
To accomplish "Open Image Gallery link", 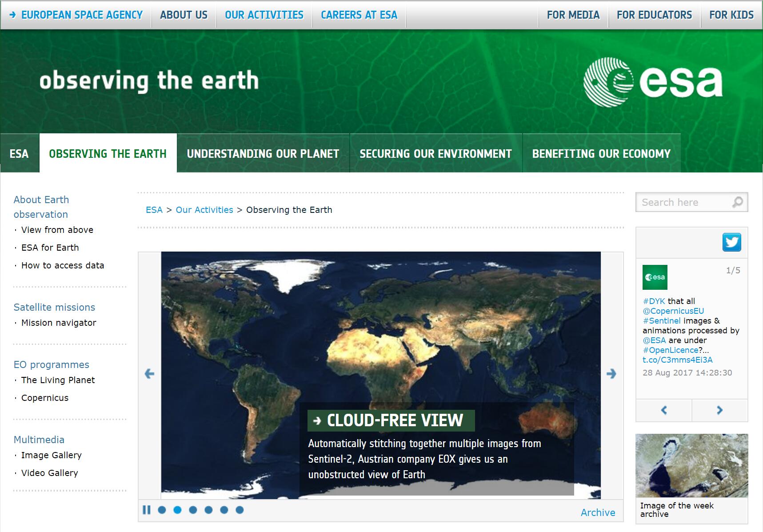I will click(x=52, y=455).
